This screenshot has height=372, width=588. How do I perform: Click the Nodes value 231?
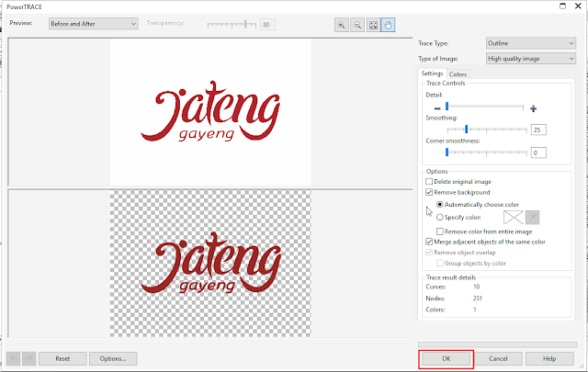478,299
